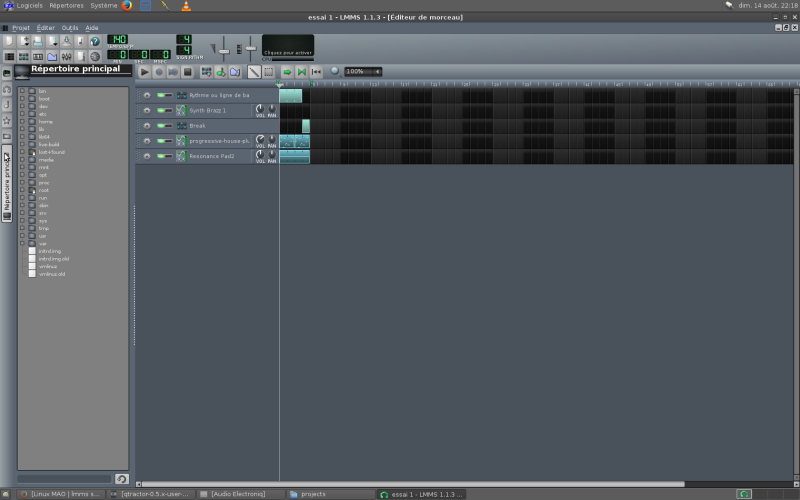
Task: Click the Synth Brazz 1 track name button
Action: coord(214,111)
